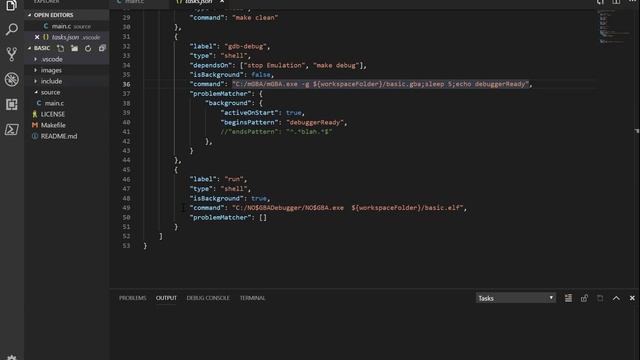Click the "stop Emulation" dependsOn entry
Screen dimensions: 640x360
[x=274, y=65]
